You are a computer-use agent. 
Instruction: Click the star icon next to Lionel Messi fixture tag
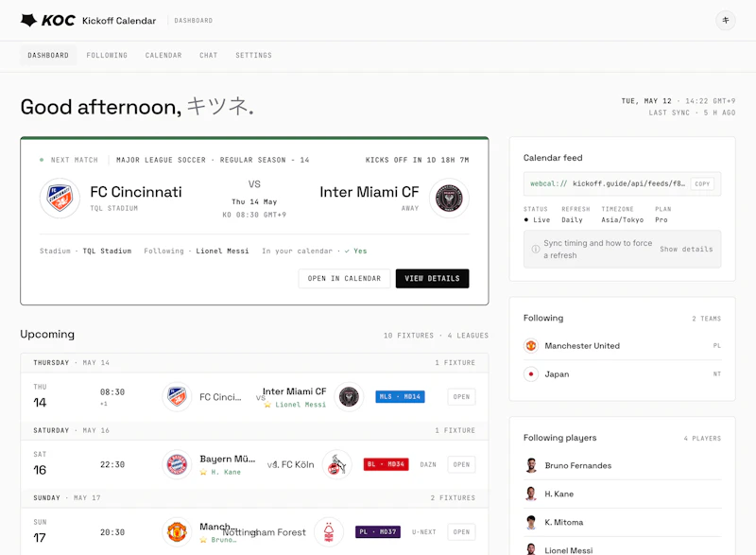click(267, 405)
